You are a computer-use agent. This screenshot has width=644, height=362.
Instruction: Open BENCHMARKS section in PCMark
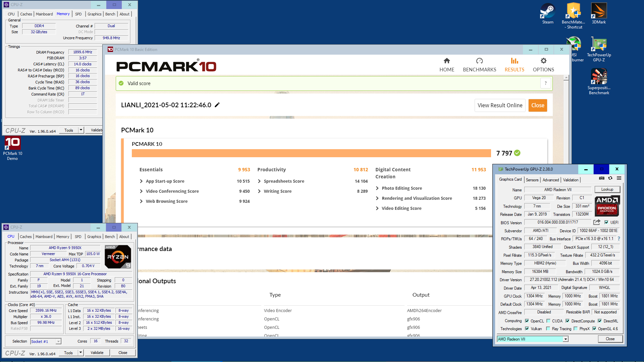479,65
